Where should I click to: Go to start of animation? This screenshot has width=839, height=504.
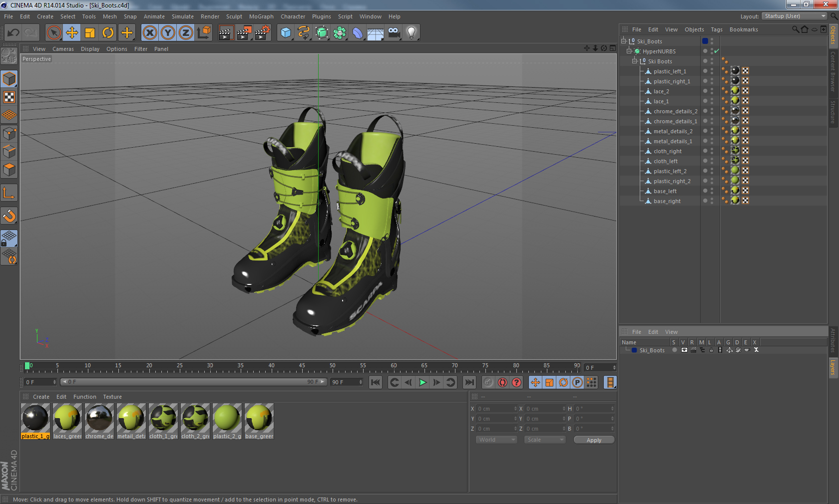click(376, 382)
